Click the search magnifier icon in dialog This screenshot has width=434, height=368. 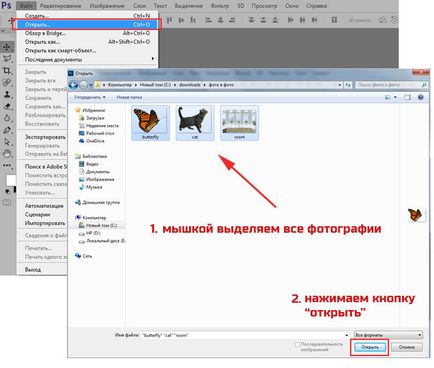pyautogui.click(x=424, y=85)
